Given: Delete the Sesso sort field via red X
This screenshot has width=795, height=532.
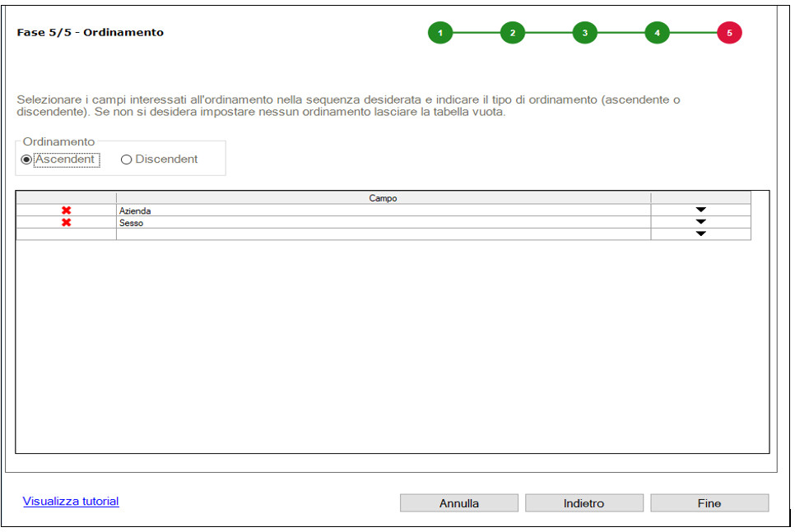Looking at the screenshot, I should pyautogui.click(x=67, y=223).
